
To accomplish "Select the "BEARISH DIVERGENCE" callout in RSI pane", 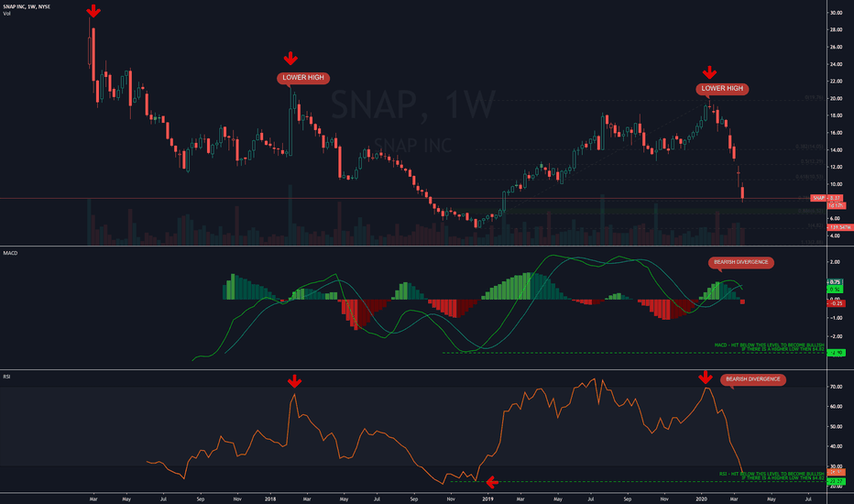I will (x=752, y=379).
